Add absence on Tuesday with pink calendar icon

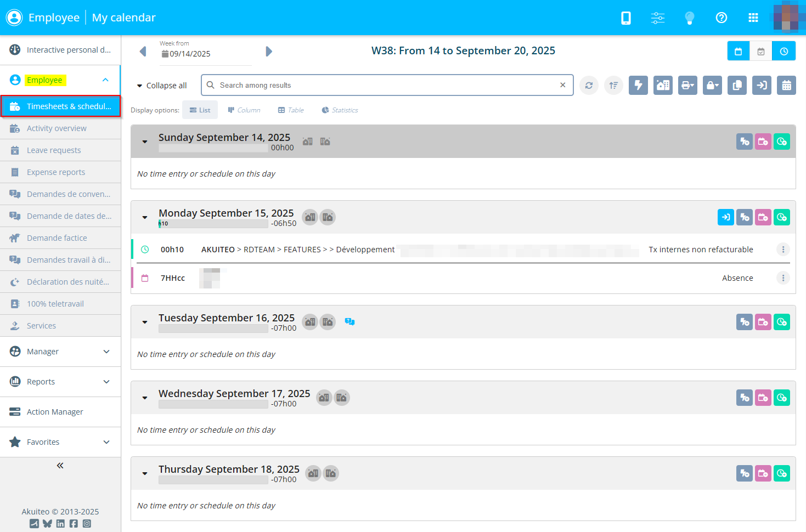coord(763,322)
